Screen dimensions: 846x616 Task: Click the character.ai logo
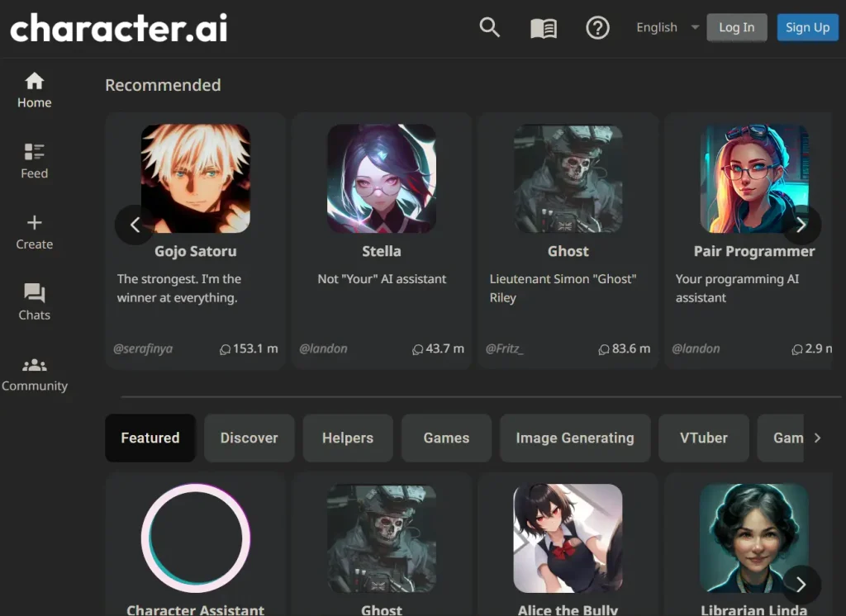point(118,27)
